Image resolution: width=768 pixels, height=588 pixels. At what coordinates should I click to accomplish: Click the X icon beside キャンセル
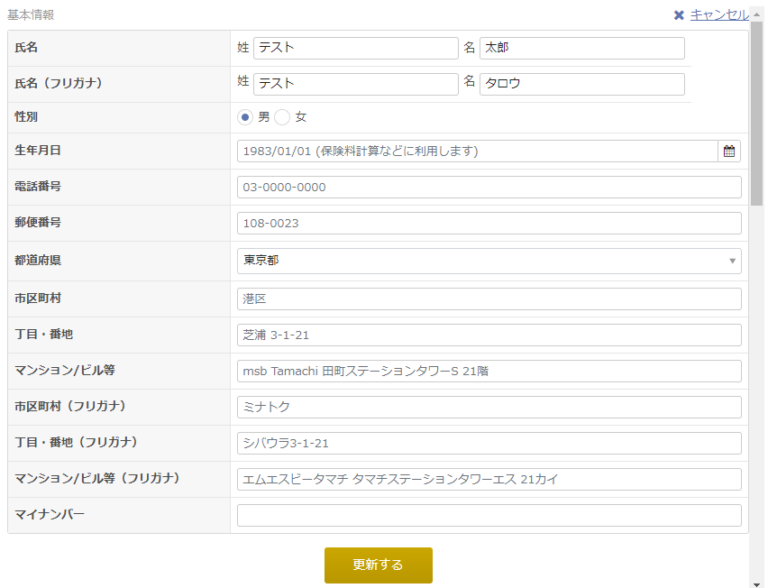click(x=679, y=15)
